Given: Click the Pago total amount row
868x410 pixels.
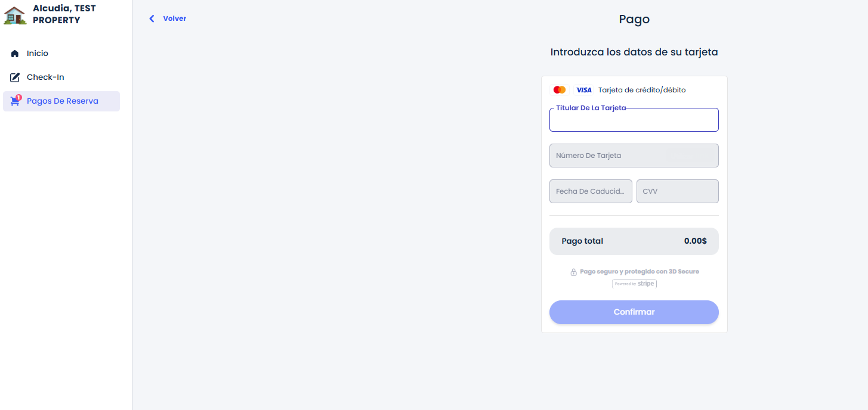Looking at the screenshot, I should [x=634, y=241].
